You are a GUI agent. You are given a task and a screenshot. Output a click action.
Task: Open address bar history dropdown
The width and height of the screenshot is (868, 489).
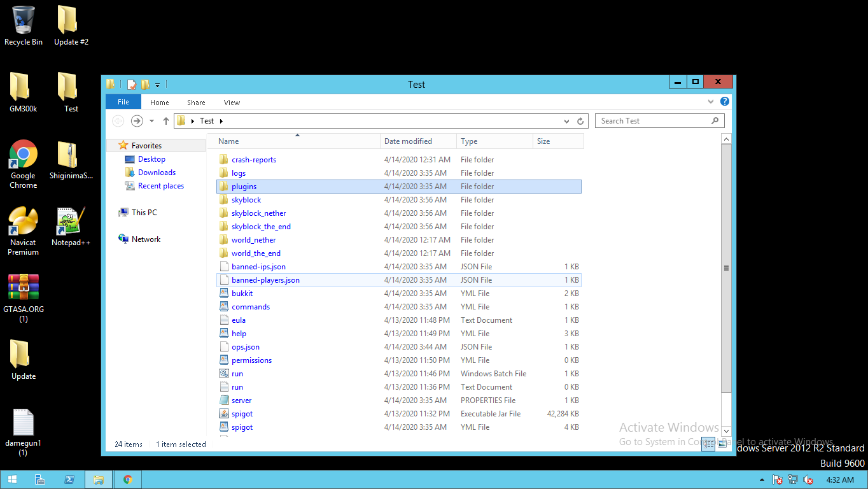[x=566, y=121]
